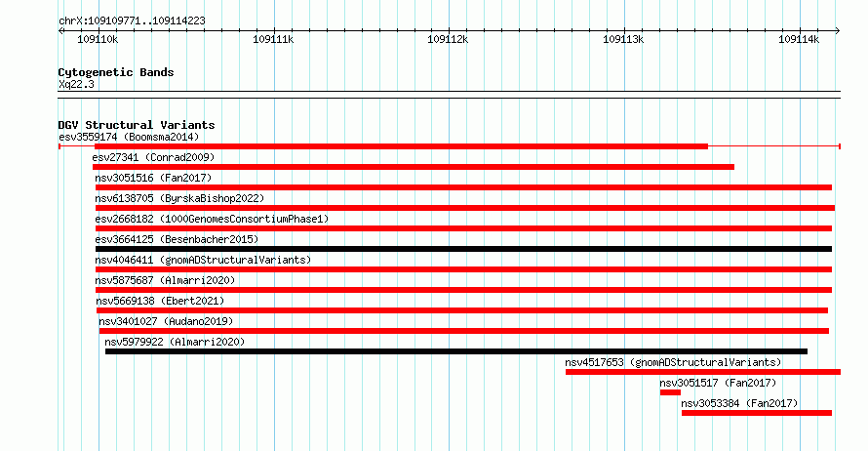Click the right arrowhead of the ruler
868x451 pixels.
pos(838,31)
